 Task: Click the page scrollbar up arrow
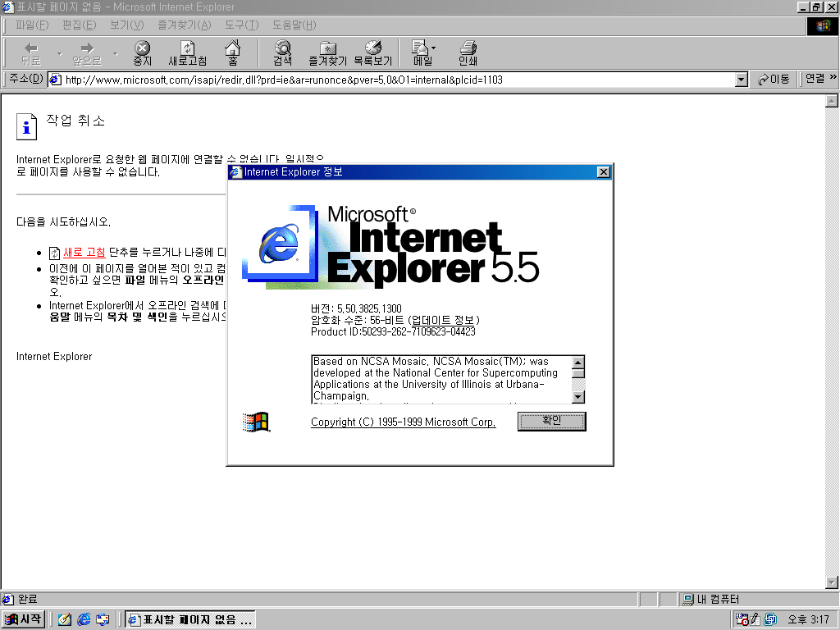[x=832, y=101]
